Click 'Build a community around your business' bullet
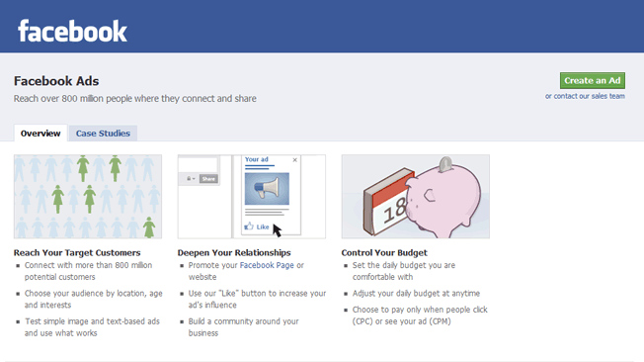Image resolution: width=644 pixels, height=362 pixels. (x=244, y=327)
